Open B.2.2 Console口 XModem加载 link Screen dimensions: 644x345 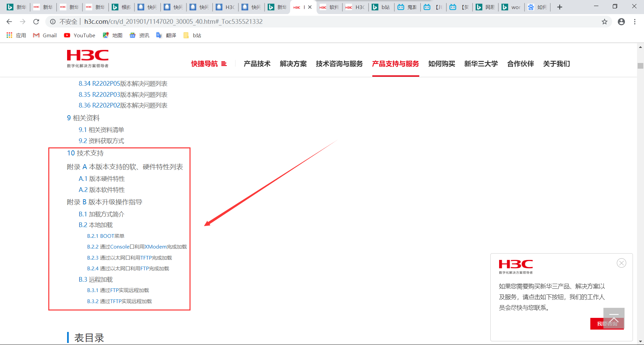tap(137, 247)
